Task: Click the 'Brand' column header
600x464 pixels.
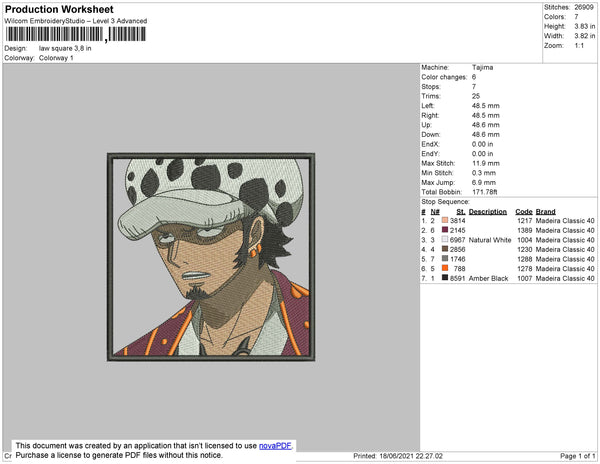Action: (545, 212)
